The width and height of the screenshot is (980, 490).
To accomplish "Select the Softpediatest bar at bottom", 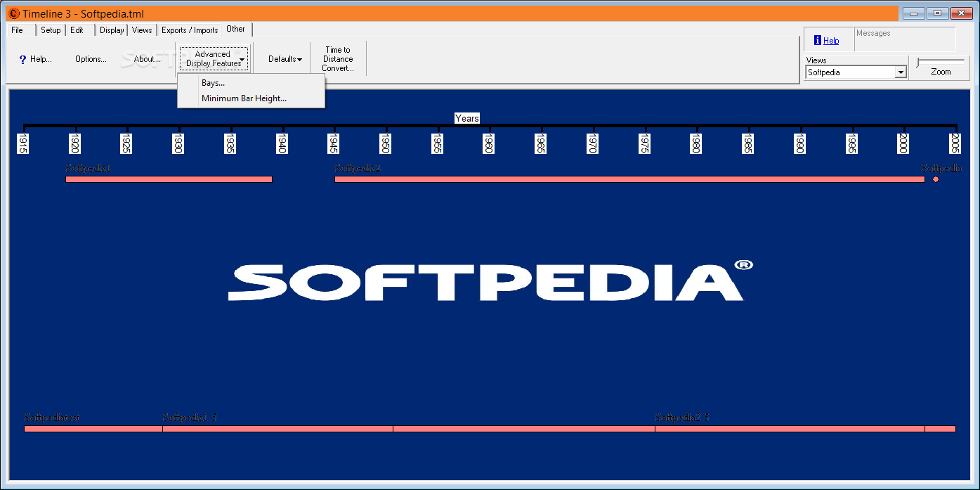I will pyautogui.click(x=93, y=429).
